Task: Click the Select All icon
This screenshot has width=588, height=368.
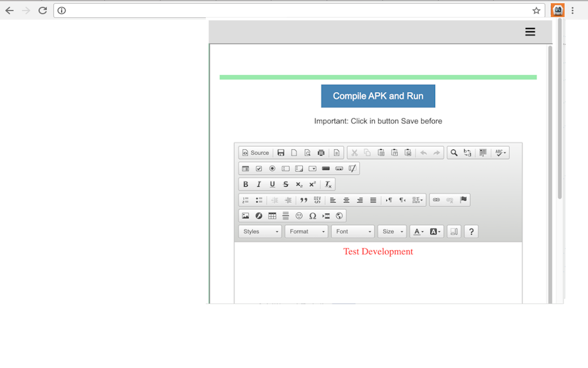Action: pos(483,153)
